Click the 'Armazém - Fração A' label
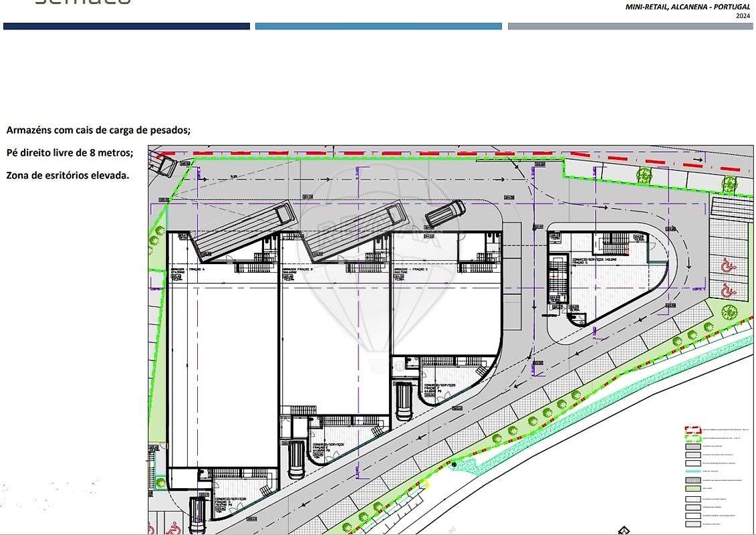756x535 pixels. pyautogui.click(x=188, y=270)
